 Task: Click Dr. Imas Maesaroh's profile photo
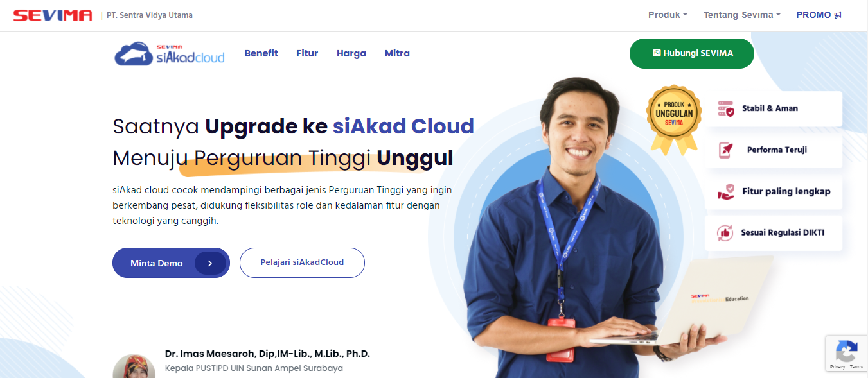(x=134, y=366)
